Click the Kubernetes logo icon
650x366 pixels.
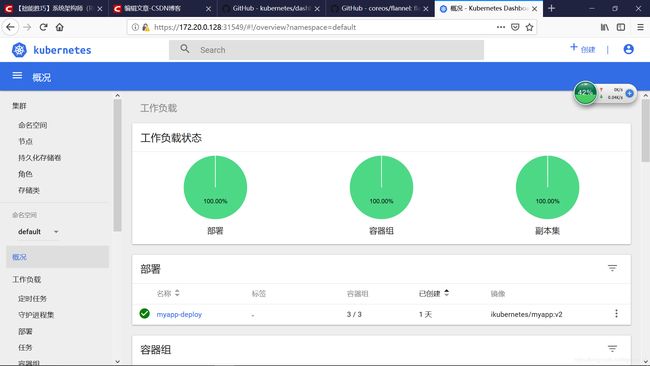click(19, 50)
